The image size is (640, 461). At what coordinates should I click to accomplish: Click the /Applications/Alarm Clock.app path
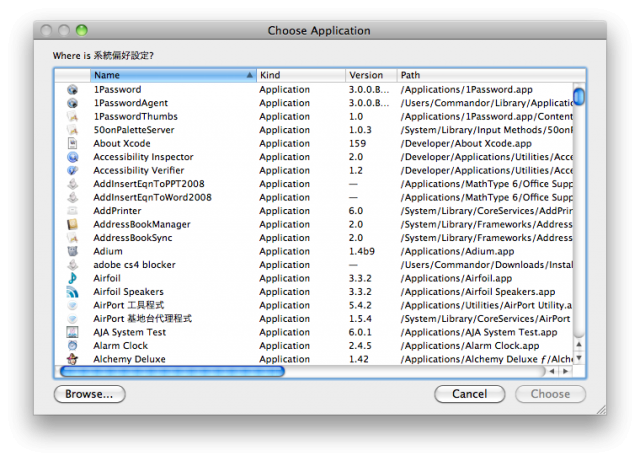[470, 345]
